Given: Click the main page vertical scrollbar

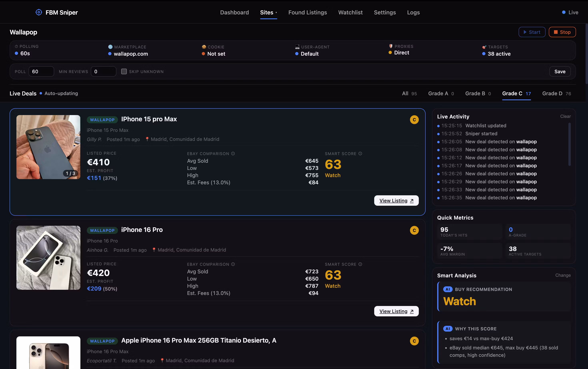Looking at the screenshot, I should [587, 54].
